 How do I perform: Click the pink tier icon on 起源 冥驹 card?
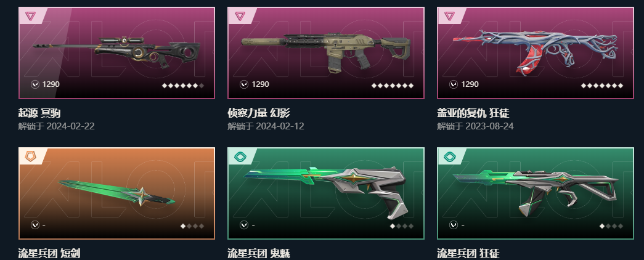click(30, 16)
